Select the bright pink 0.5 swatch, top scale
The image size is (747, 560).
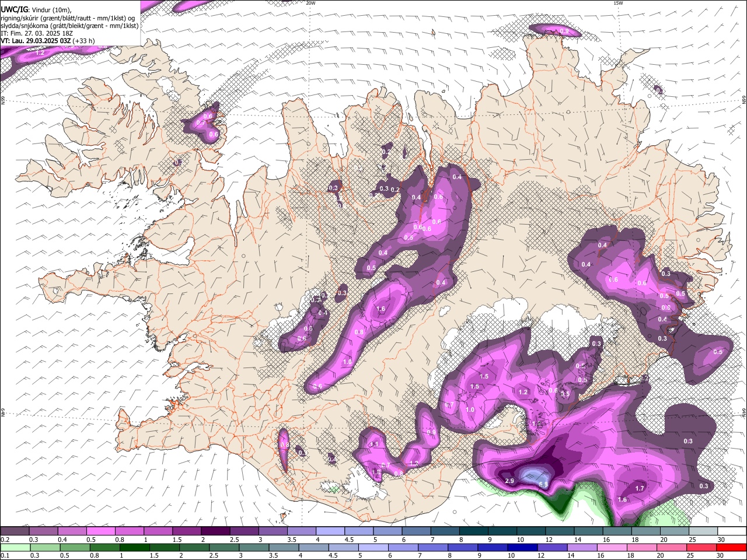(100, 531)
